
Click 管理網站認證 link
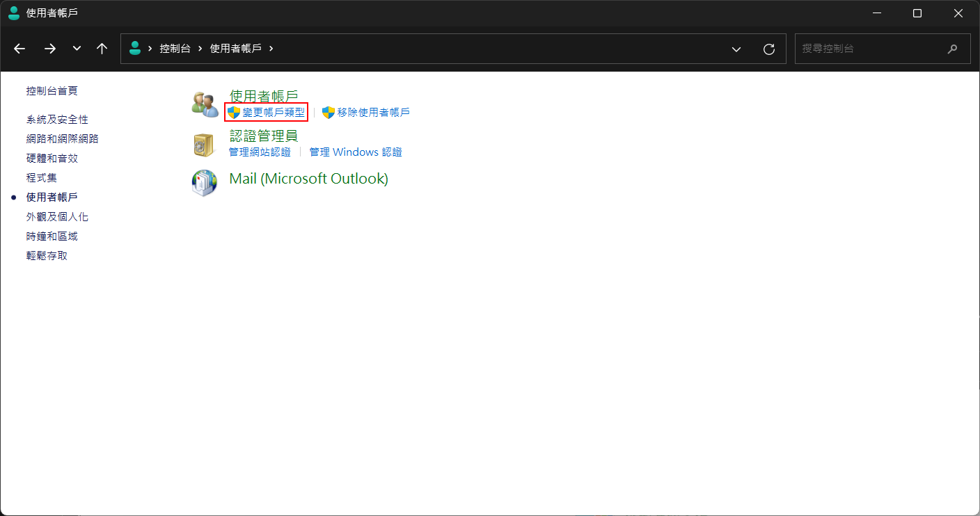coord(260,152)
